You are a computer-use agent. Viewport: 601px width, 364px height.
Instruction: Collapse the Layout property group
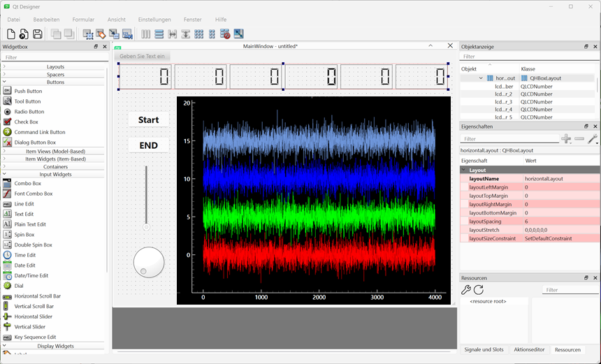click(464, 170)
